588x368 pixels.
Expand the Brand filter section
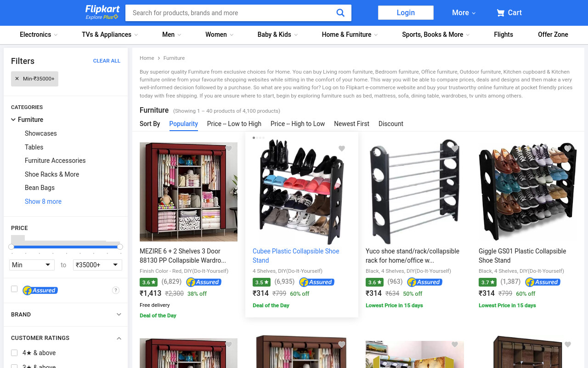tap(66, 315)
